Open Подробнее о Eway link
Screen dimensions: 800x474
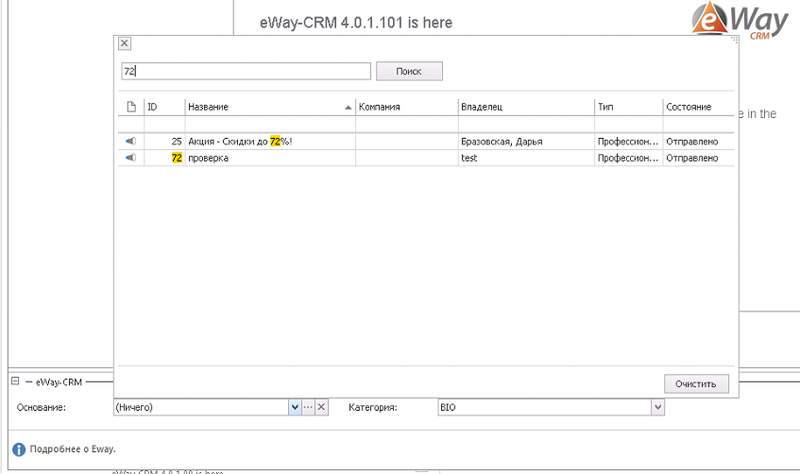point(72,449)
